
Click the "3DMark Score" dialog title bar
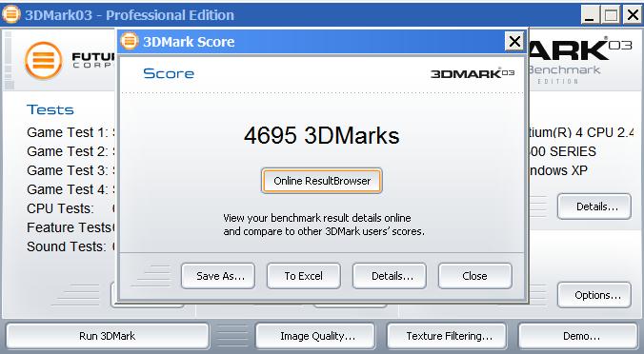(x=322, y=42)
